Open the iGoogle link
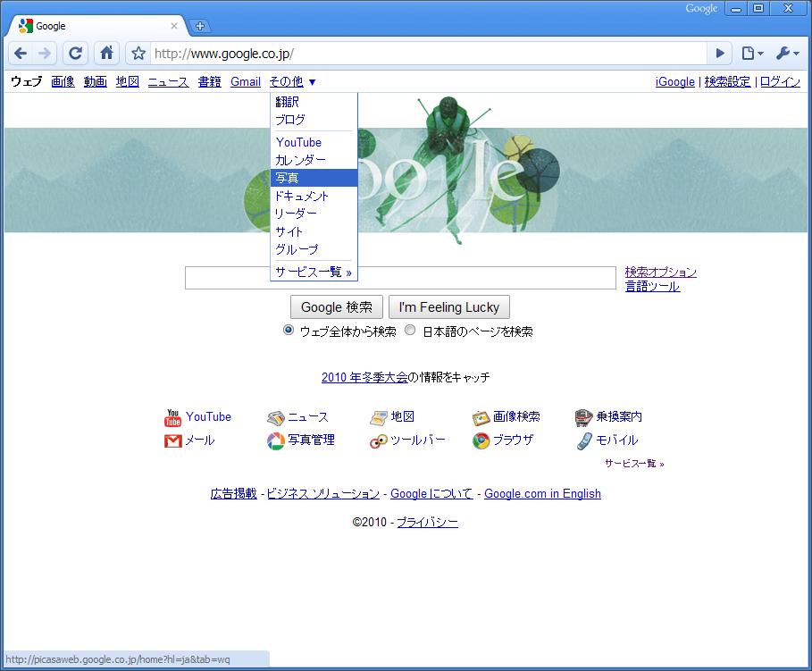The width and height of the screenshot is (812, 671). 674,82
